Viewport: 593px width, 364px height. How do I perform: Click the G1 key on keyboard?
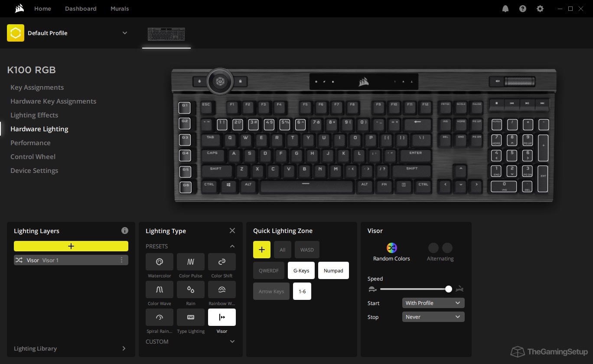tap(185, 107)
